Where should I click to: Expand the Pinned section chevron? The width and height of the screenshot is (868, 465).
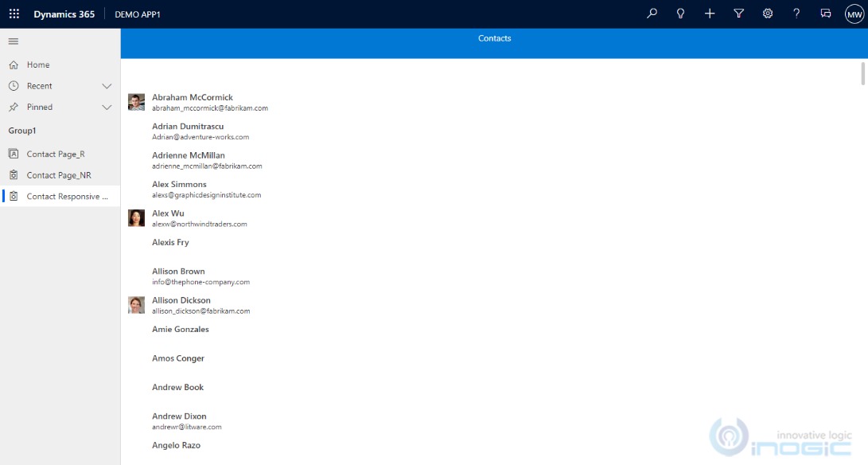(x=107, y=107)
